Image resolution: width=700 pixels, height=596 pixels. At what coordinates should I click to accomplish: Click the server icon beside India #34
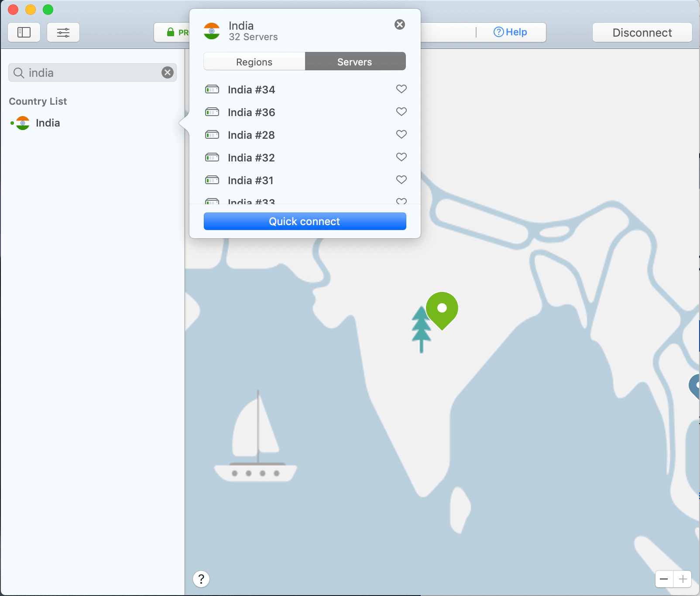(x=212, y=89)
